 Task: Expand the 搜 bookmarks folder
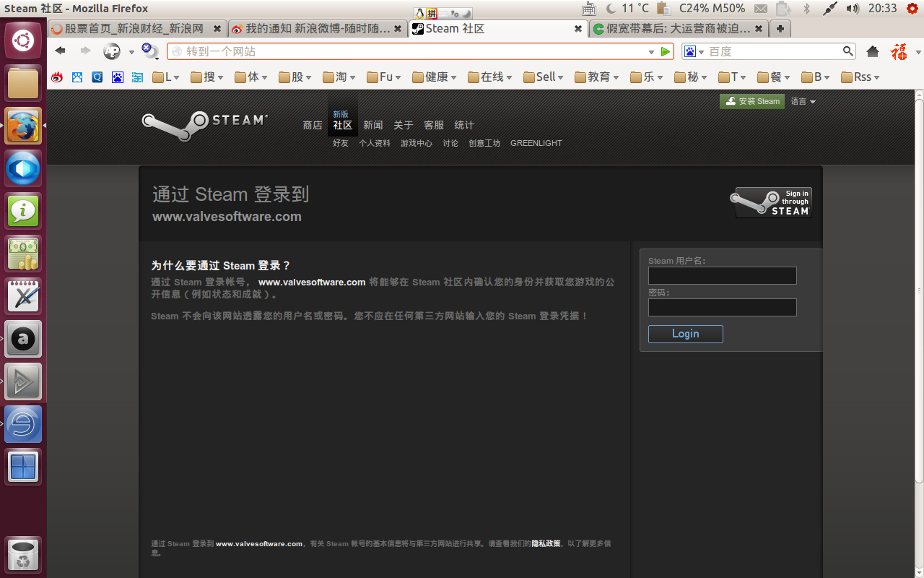(x=207, y=77)
